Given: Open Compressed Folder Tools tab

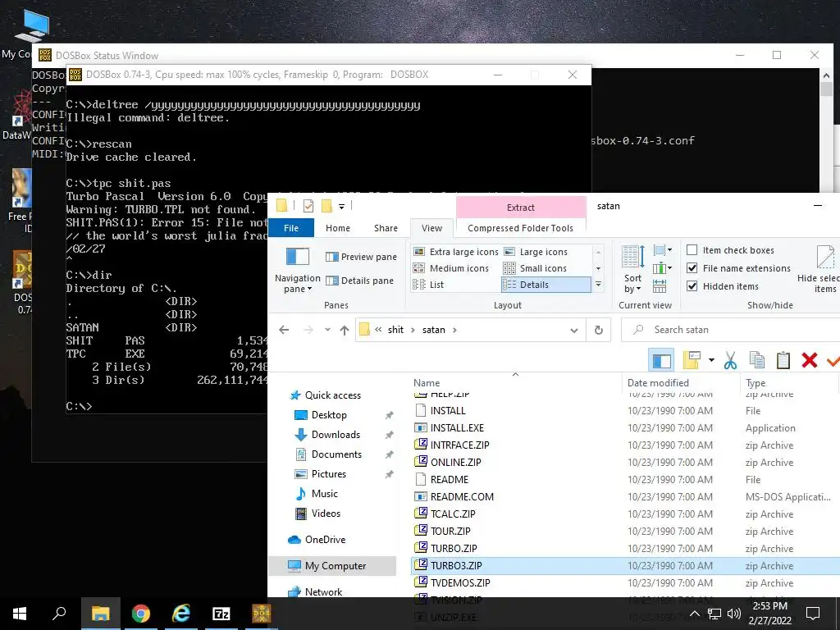Looking at the screenshot, I should coord(520,228).
